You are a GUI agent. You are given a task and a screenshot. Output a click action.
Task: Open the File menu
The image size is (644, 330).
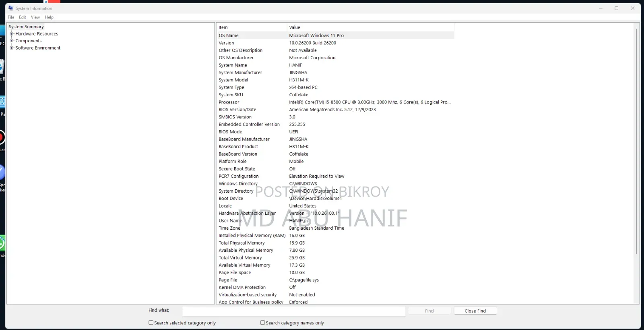[11, 17]
